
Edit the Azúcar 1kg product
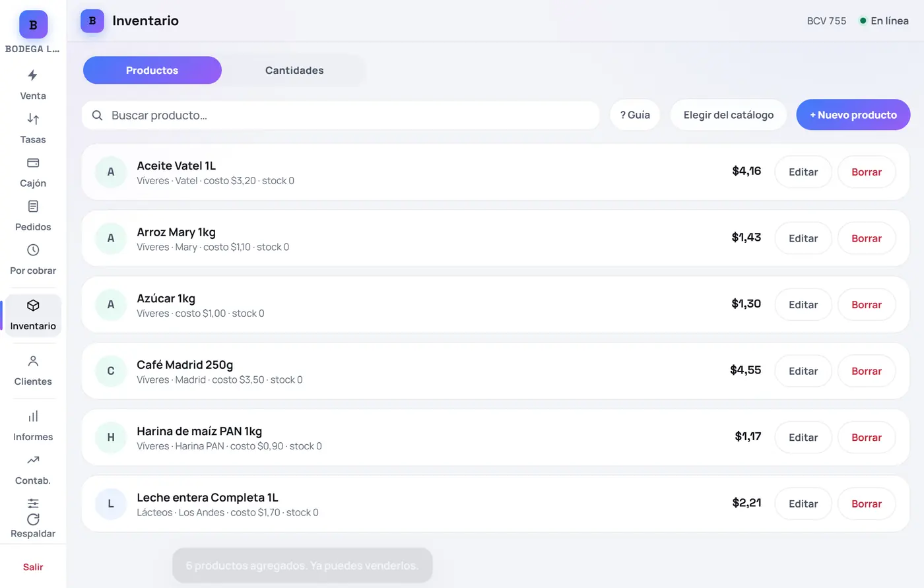(803, 305)
